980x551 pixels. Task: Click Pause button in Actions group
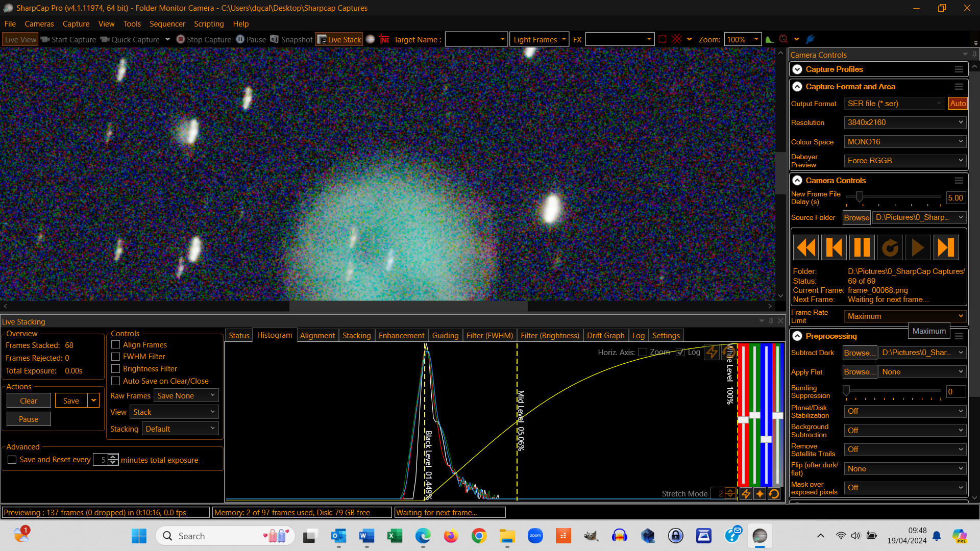click(x=29, y=419)
